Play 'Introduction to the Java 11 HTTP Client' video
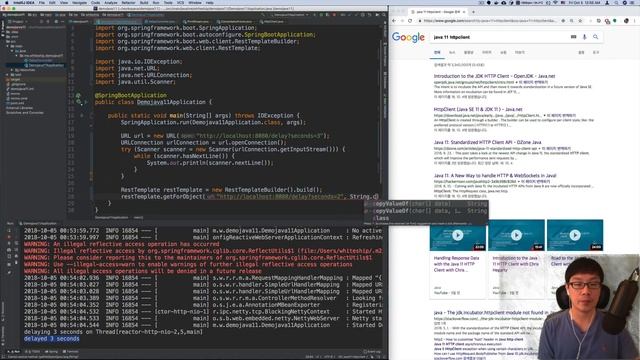Viewport: 640px width, 360px height. click(x=516, y=235)
